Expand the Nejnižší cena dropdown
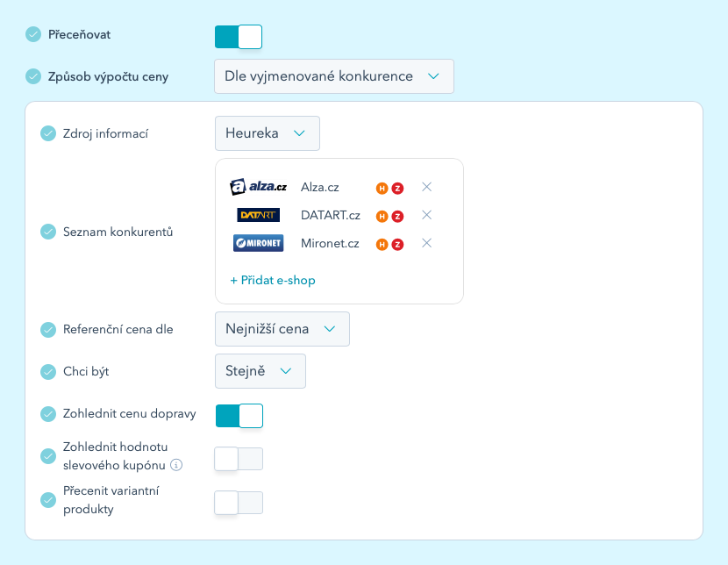Image resolution: width=728 pixels, height=565 pixels. coord(282,329)
